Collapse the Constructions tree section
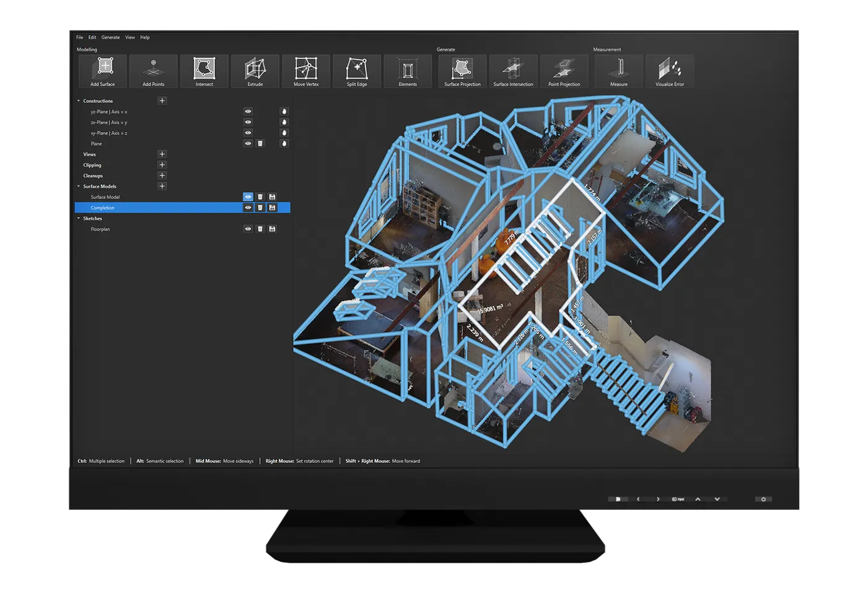868x593 pixels. [79, 101]
